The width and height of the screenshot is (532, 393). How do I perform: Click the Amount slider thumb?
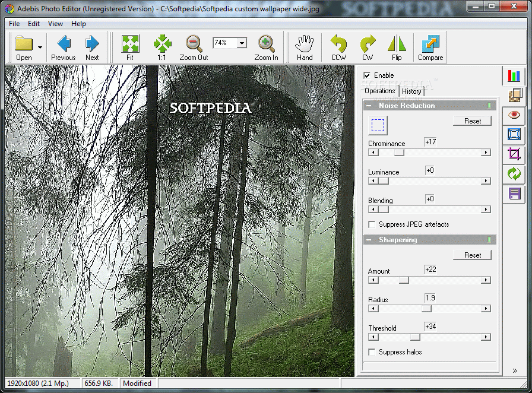(404, 280)
